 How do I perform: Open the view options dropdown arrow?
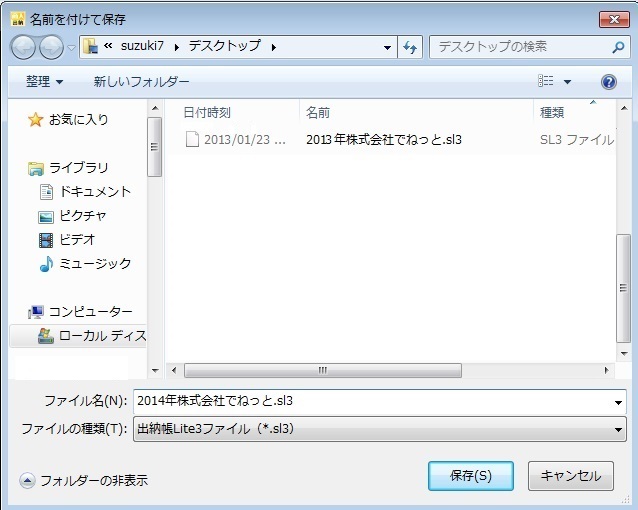(x=567, y=82)
